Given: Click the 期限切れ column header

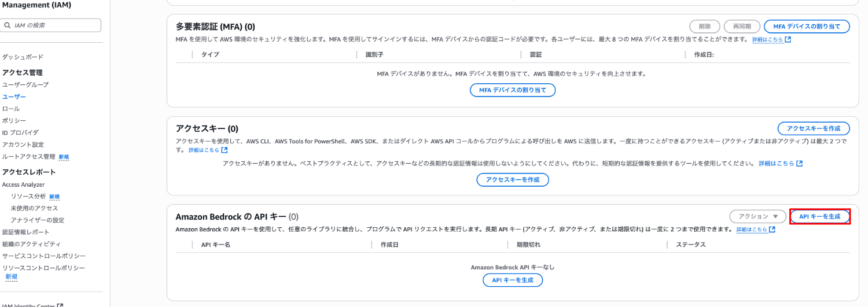Looking at the screenshot, I should coord(528,245).
